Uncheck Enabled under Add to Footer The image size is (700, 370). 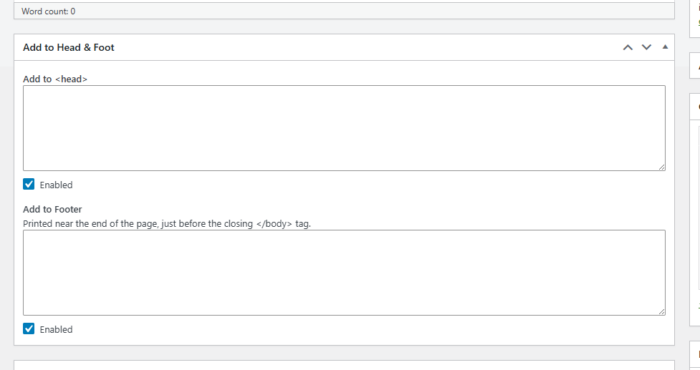click(29, 329)
